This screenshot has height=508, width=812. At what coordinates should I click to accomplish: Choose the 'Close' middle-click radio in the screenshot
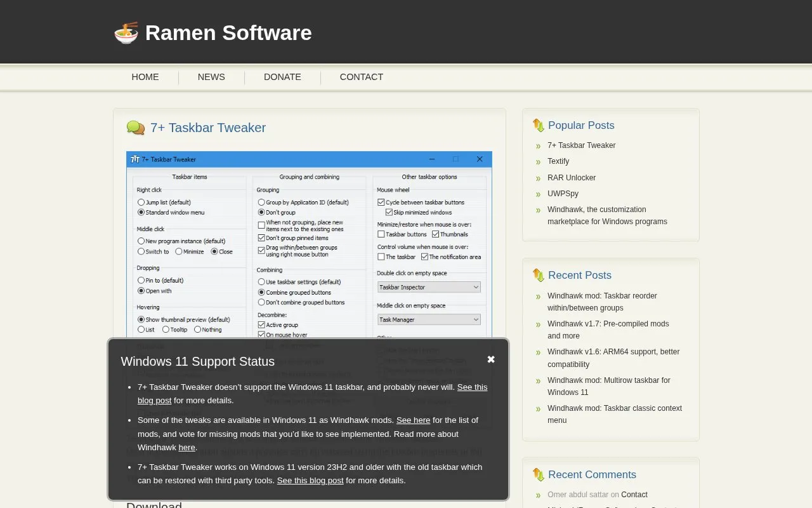(x=214, y=251)
